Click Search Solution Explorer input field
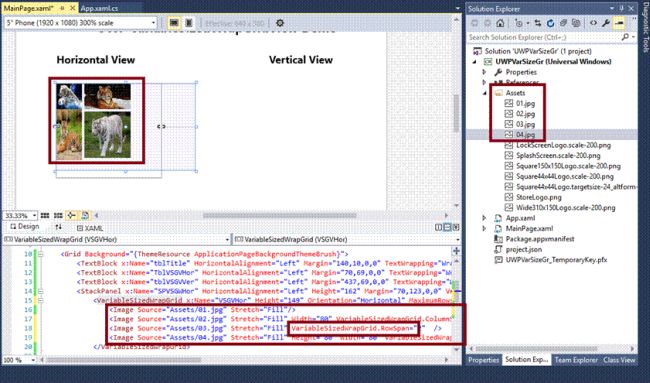 pos(544,37)
